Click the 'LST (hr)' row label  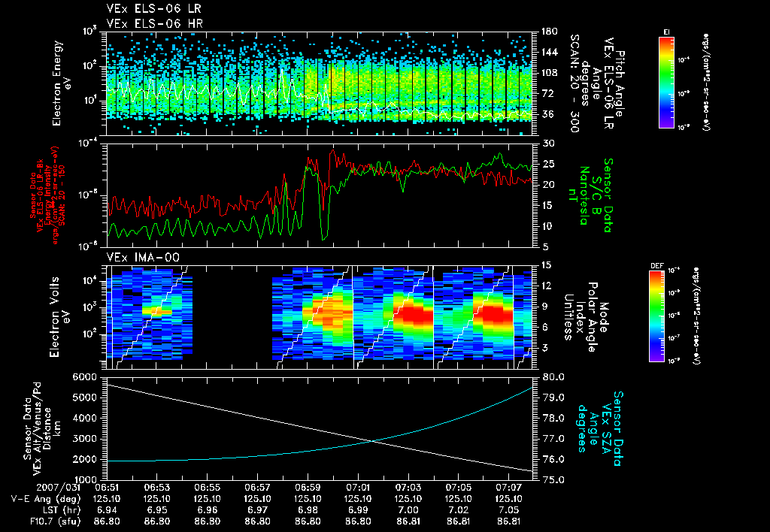pos(62,510)
